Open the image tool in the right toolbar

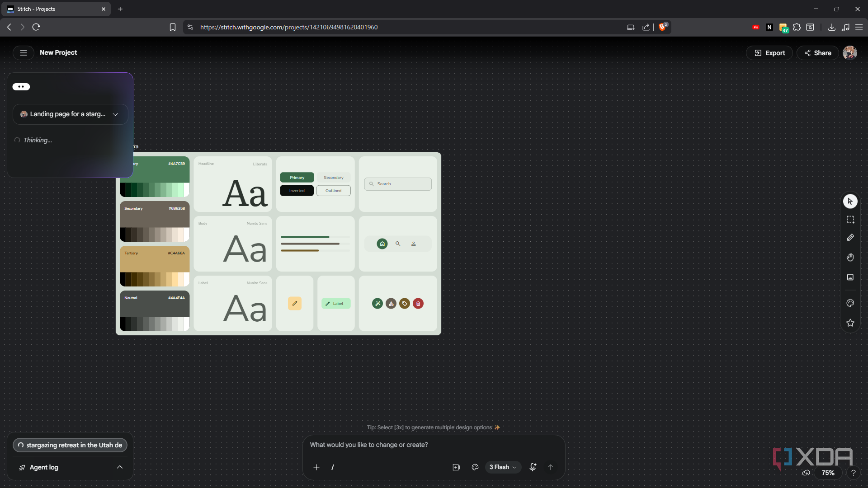pos(850,277)
